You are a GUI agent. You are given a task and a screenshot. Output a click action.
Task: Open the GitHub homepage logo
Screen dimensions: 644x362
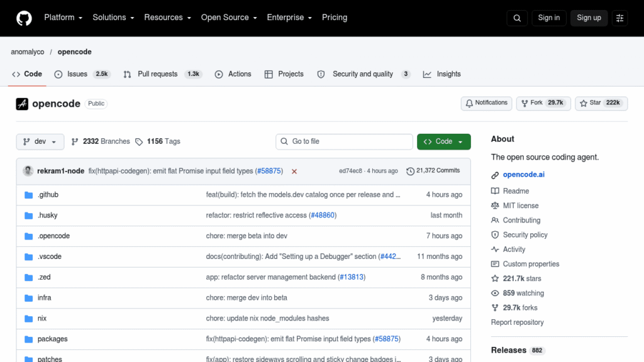pyautogui.click(x=25, y=18)
